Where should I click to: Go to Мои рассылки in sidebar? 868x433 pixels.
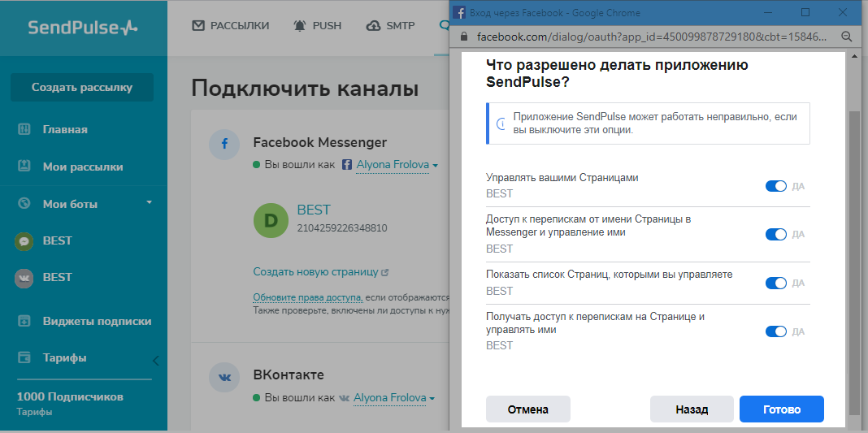click(x=83, y=167)
